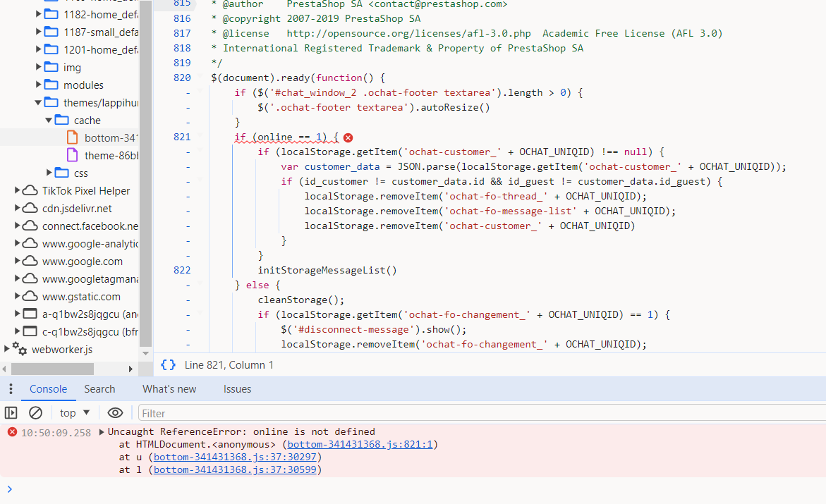The image size is (826, 504).
Task: Select the bottom-34 JavaScript file icon
Action: pos(73,137)
